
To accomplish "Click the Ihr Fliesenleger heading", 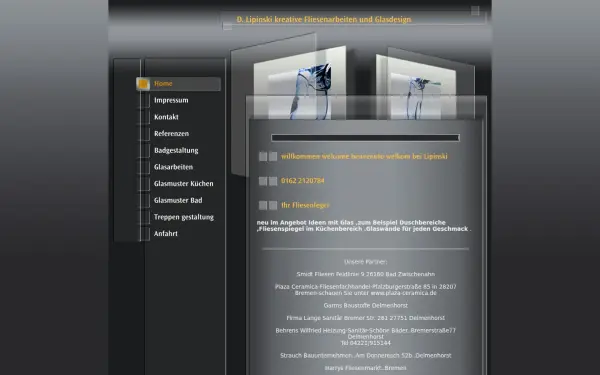I will (305, 205).
